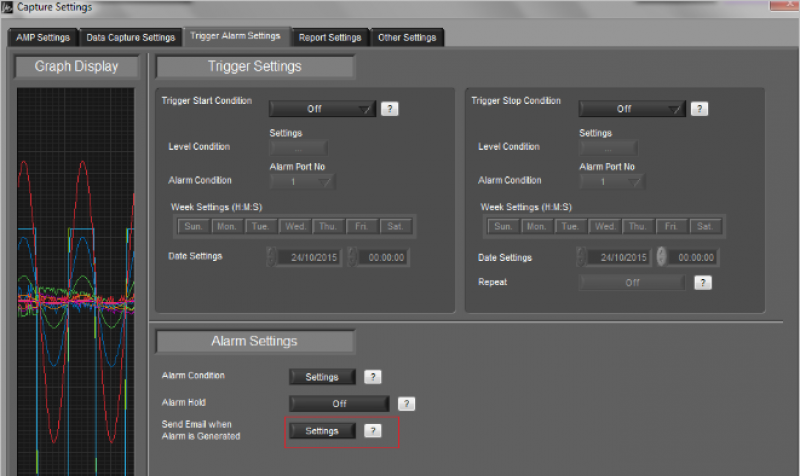This screenshot has height=476, width=800.
Task: Click help icon beside Send Email Settings
Action: (372, 430)
